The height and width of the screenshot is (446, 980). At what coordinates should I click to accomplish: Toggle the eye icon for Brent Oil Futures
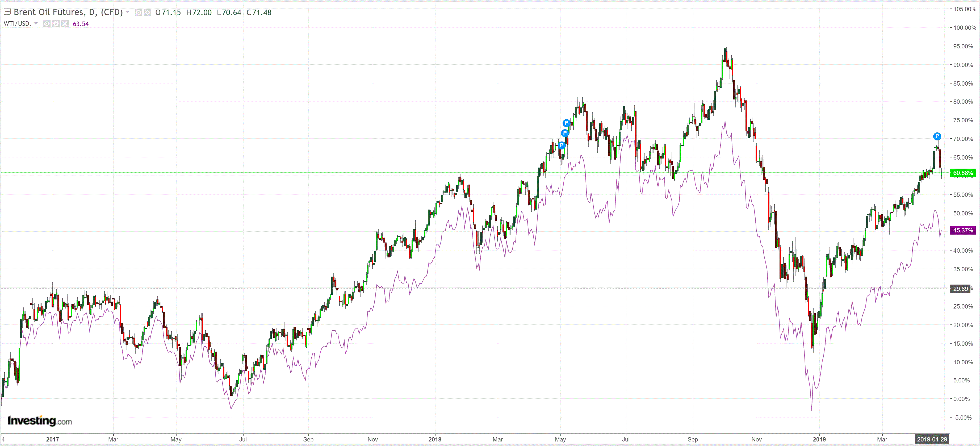click(x=139, y=12)
